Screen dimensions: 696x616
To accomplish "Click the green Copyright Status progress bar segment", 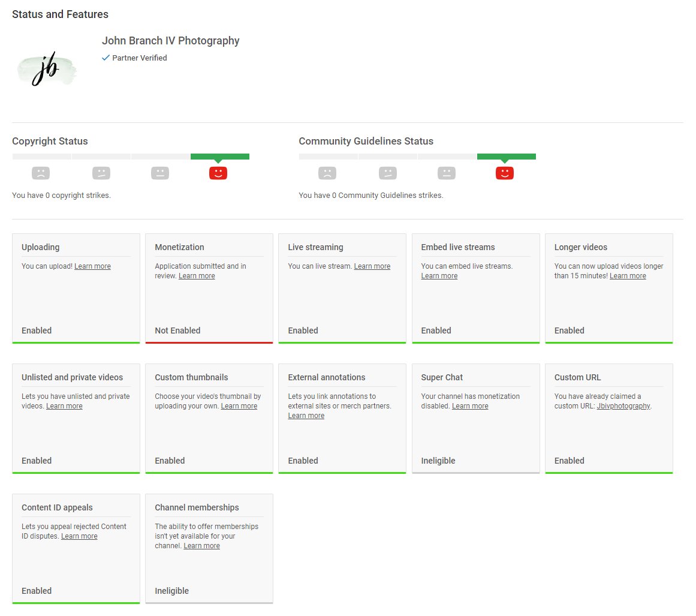I will click(220, 157).
